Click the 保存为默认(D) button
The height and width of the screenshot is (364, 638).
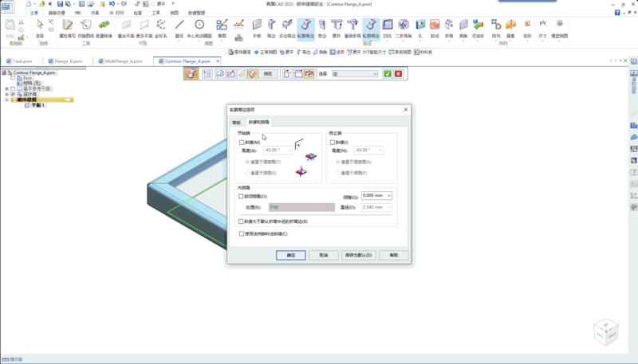coord(357,255)
